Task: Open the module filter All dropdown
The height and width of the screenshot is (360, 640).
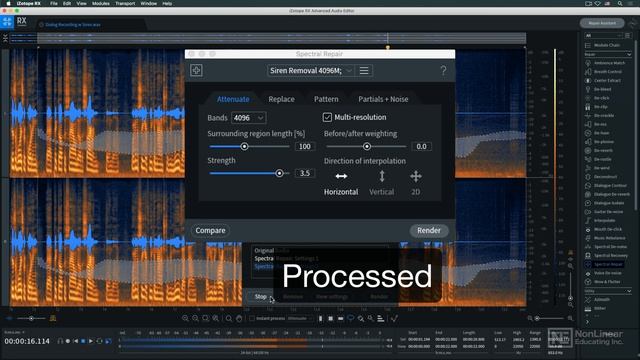Action: pyautogui.click(x=604, y=36)
